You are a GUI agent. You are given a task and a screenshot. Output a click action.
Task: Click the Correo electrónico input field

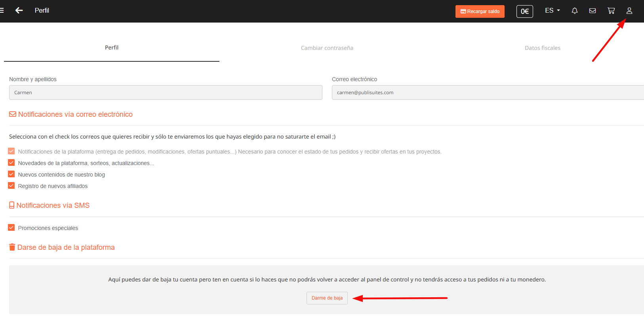click(487, 93)
